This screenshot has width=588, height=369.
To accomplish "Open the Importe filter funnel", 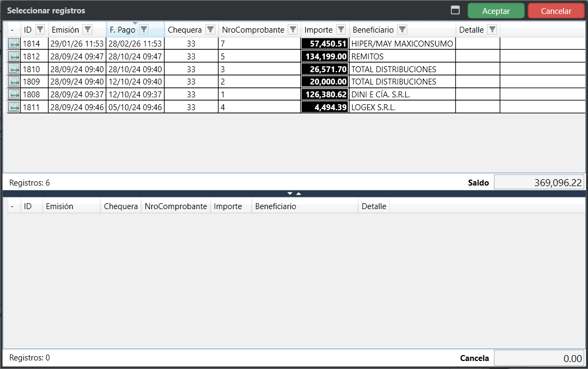I will 341,30.
